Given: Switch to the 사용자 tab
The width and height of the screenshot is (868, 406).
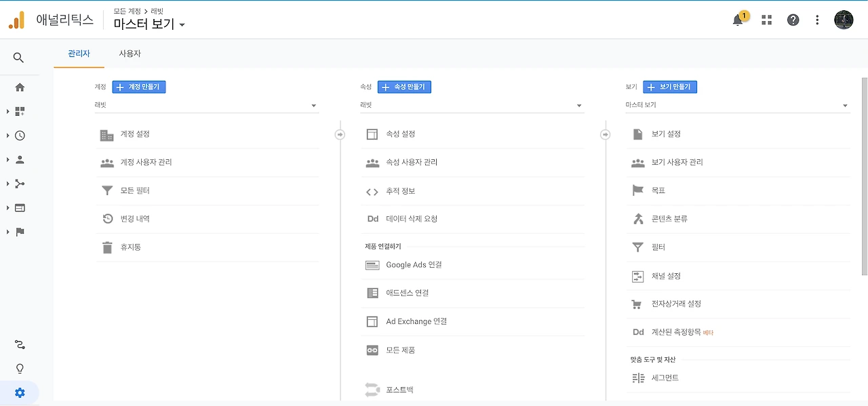Looking at the screenshot, I should (130, 54).
